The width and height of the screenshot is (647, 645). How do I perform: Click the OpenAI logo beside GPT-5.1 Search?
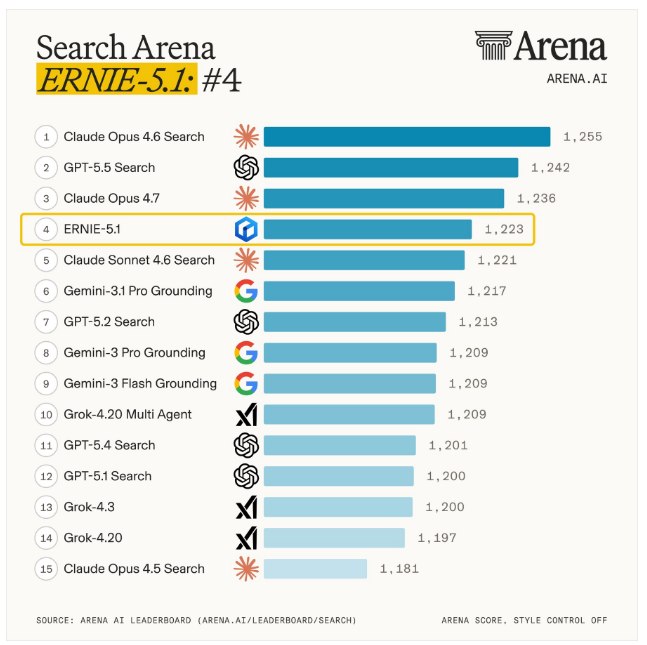click(x=246, y=476)
